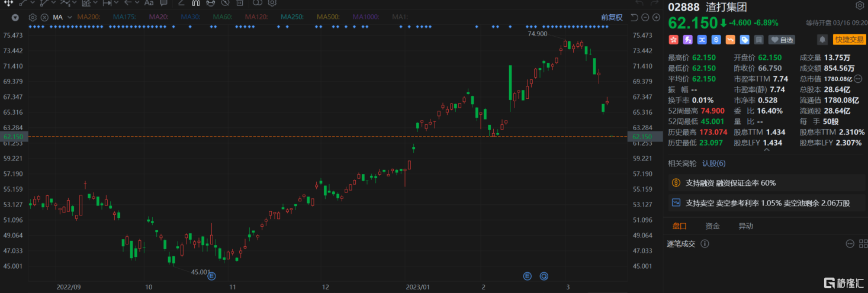
Task: Click the 历史最高 173.074 value
Action: pos(714,132)
